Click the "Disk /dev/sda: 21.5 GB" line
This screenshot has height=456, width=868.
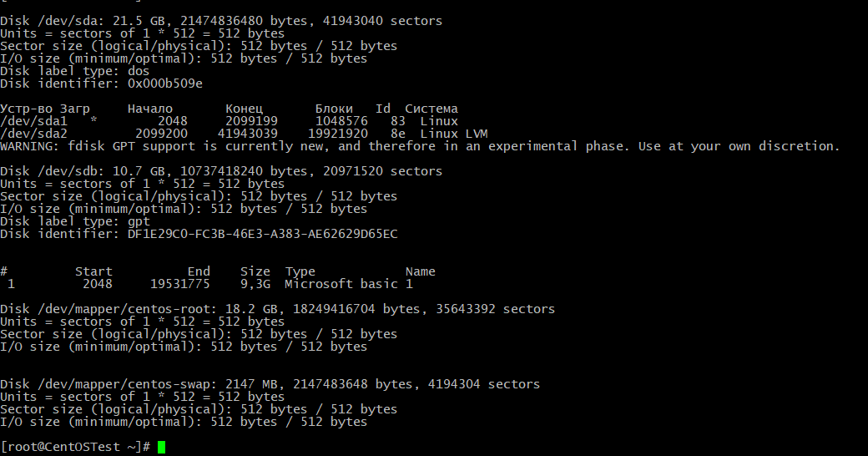tap(221, 21)
